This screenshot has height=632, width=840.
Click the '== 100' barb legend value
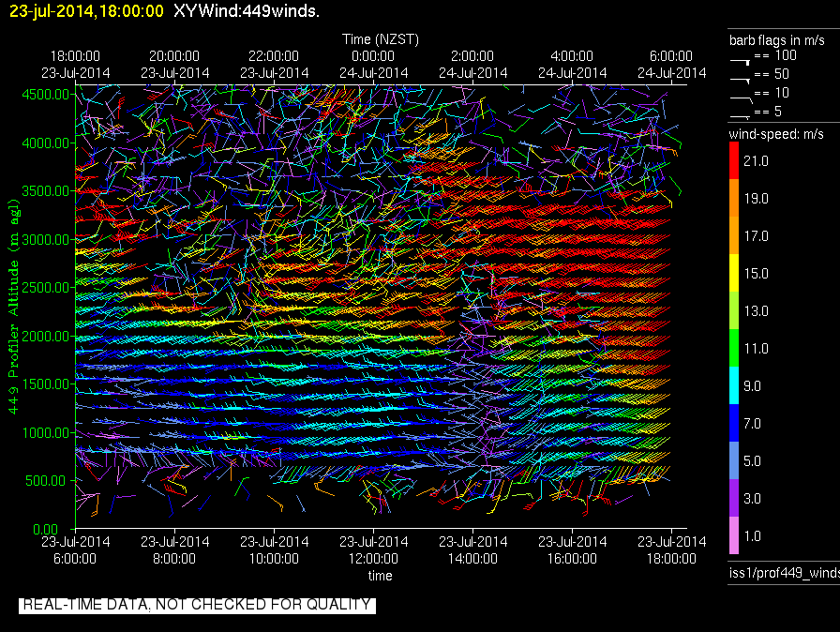[x=775, y=55]
